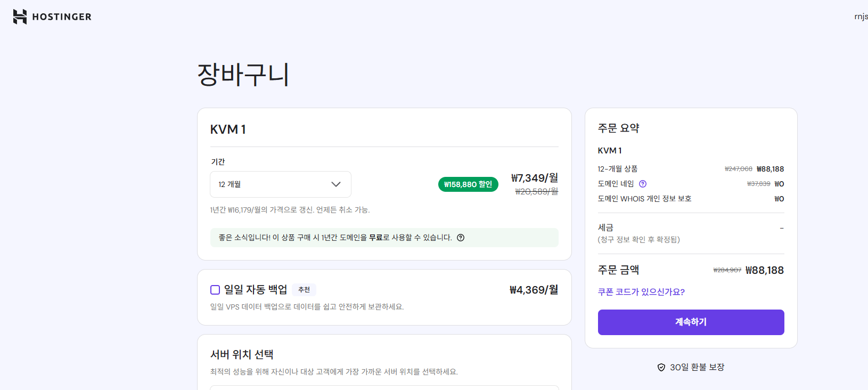This screenshot has height=390, width=868.
Task: Click the ₩7,349/월 price text
Action: [x=535, y=178]
